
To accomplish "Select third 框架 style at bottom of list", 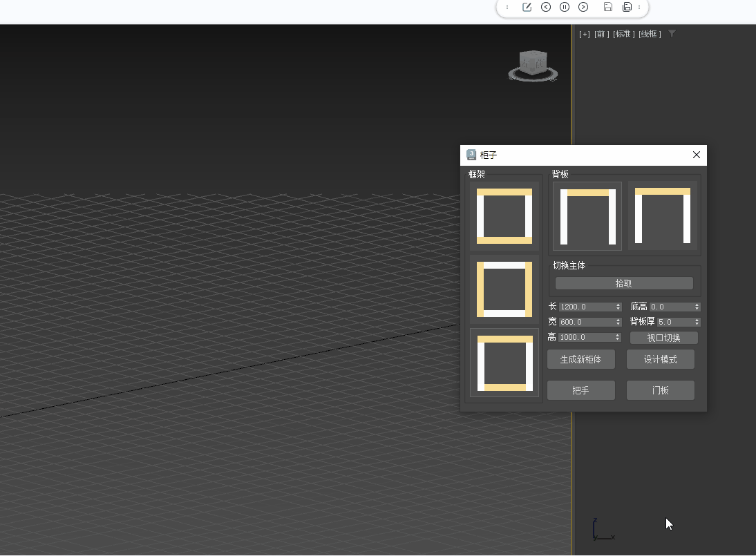I will pos(504,363).
